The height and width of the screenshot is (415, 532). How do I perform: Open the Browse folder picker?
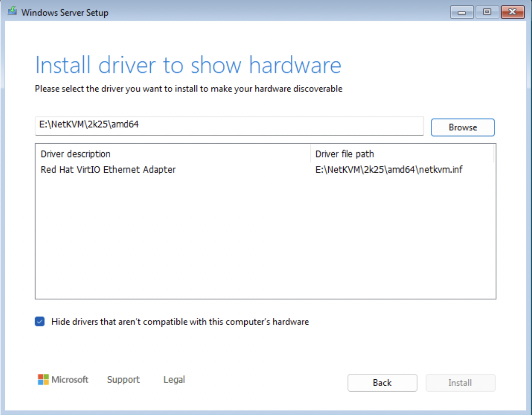point(462,127)
